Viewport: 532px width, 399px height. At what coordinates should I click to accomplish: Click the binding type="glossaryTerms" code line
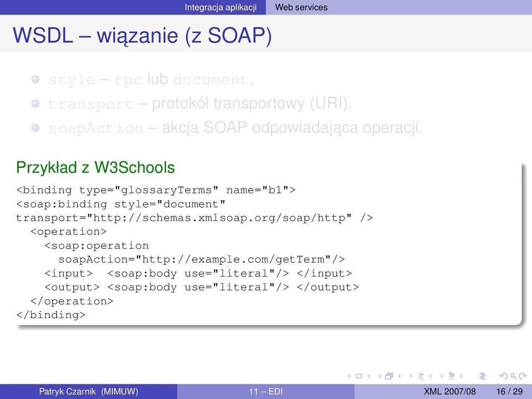click(x=156, y=190)
